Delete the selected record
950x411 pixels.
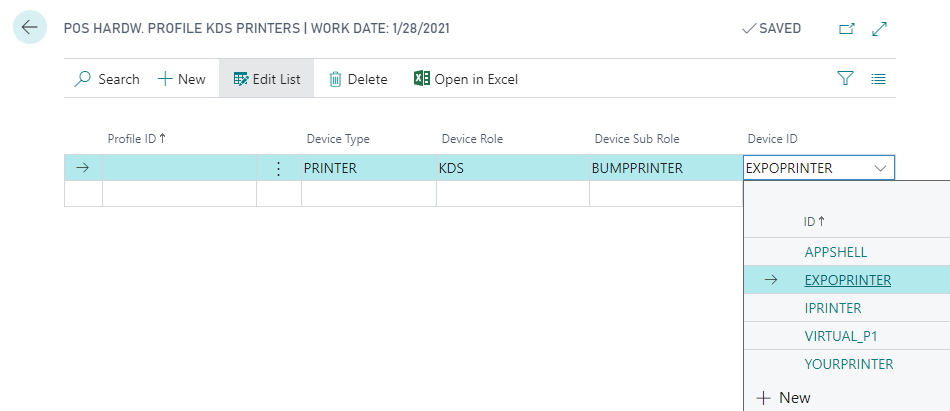358,79
